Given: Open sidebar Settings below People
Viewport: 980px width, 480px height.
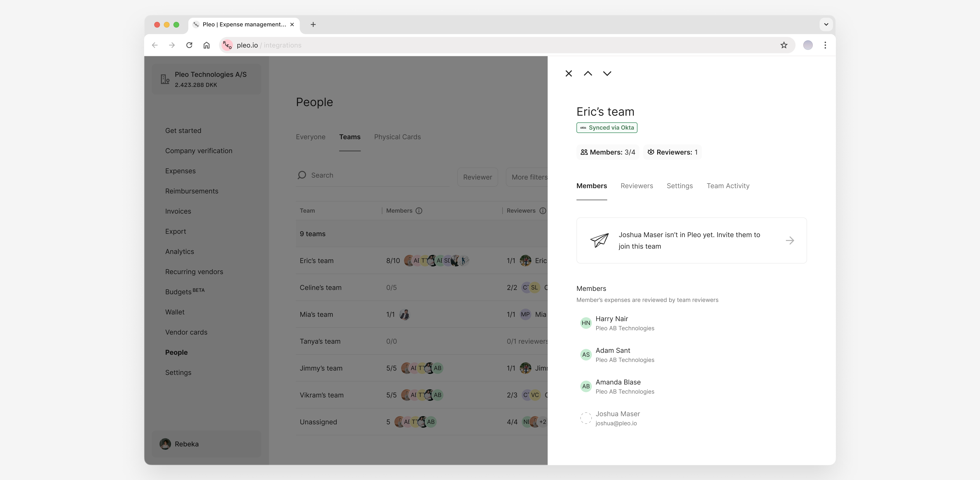Looking at the screenshot, I should click(178, 372).
